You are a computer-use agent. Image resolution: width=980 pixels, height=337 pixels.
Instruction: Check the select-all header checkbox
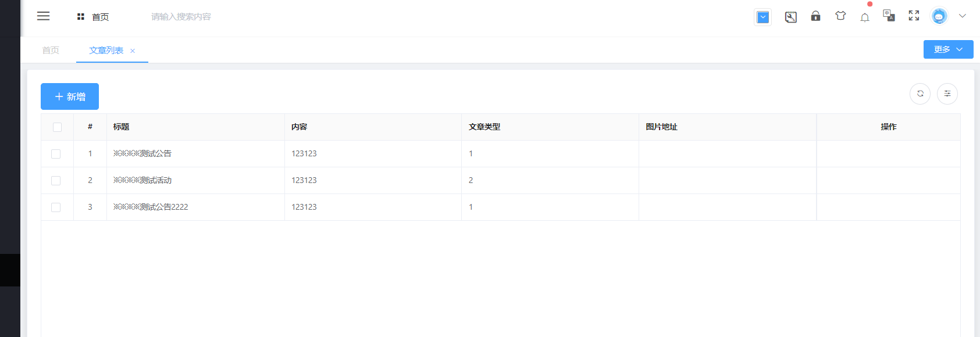(57, 127)
